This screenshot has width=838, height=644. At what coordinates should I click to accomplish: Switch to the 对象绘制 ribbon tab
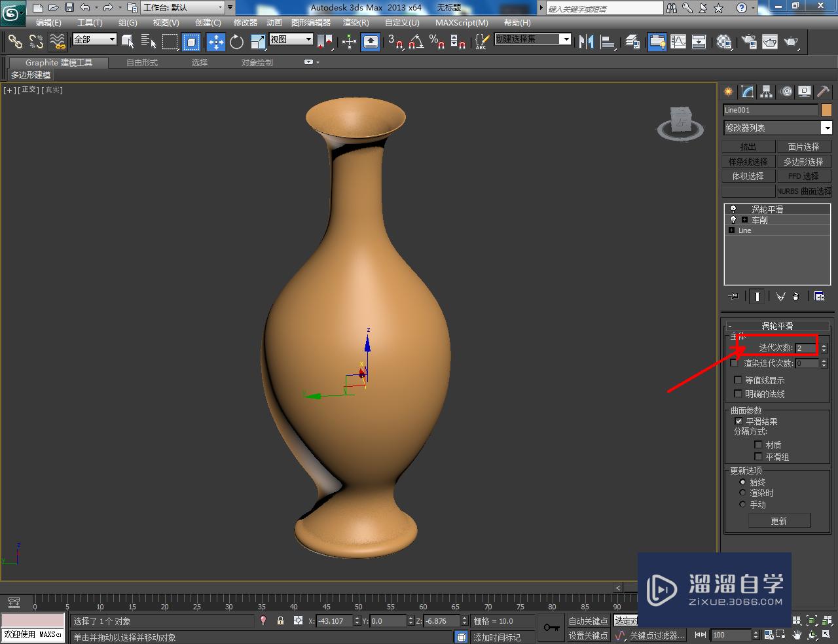coord(257,63)
